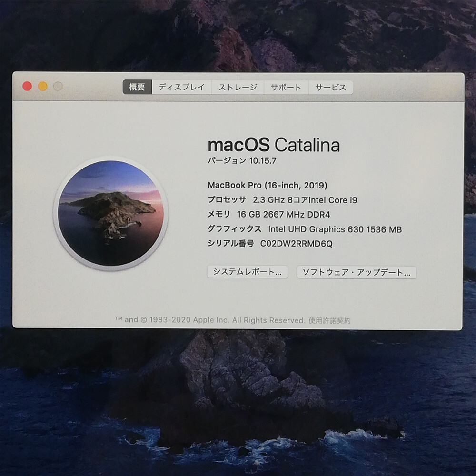Click the 1983-2020 Apple Inc. copyright text
This screenshot has height=476, width=476.
coord(210,320)
